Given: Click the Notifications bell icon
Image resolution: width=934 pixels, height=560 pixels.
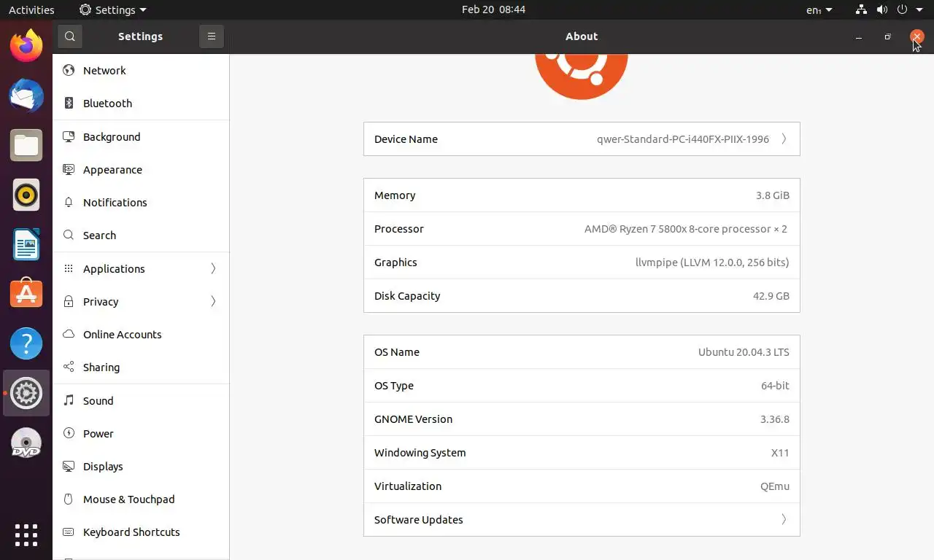Looking at the screenshot, I should 69,203.
